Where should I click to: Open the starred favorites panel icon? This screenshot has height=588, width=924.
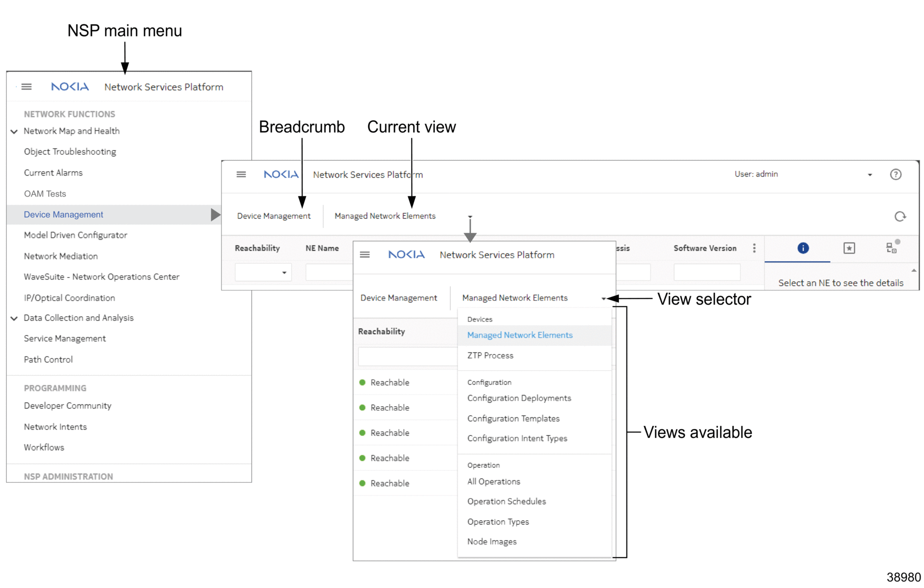[x=849, y=248]
